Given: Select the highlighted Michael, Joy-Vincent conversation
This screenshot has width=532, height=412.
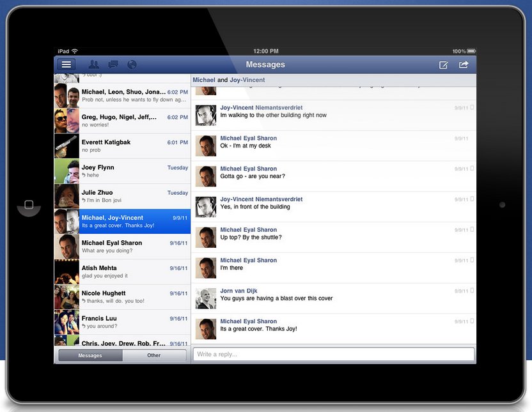Looking at the screenshot, I should [x=123, y=221].
